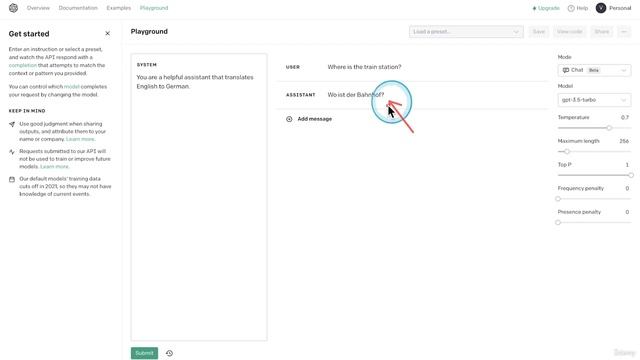Viewport: 640px width, 360px height.
Task: Click the assistant message 'Wo ist der Bahnhof?'
Action: 356,95
